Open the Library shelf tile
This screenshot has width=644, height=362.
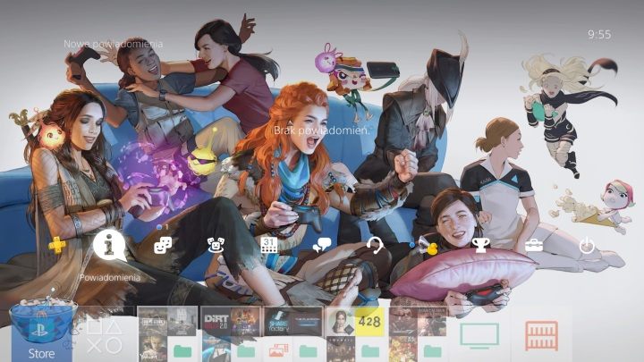pyautogui.click(x=540, y=335)
